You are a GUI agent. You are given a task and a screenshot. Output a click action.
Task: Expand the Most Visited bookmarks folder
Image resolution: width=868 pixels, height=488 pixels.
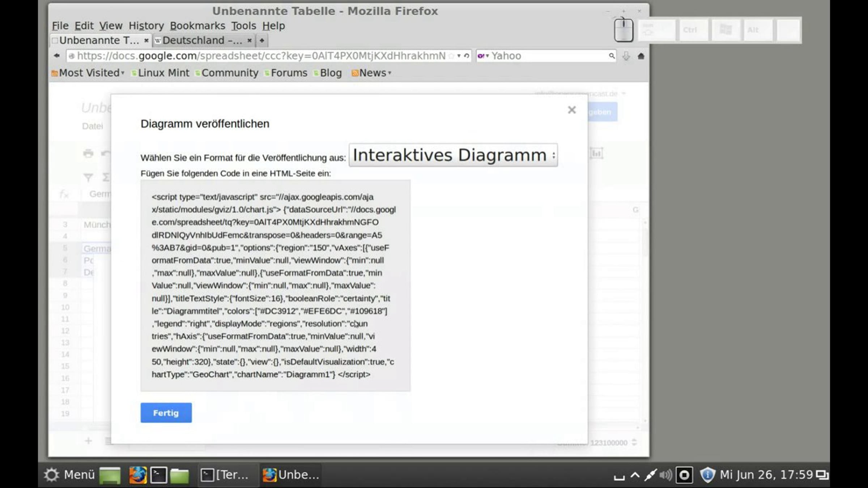tap(88, 73)
